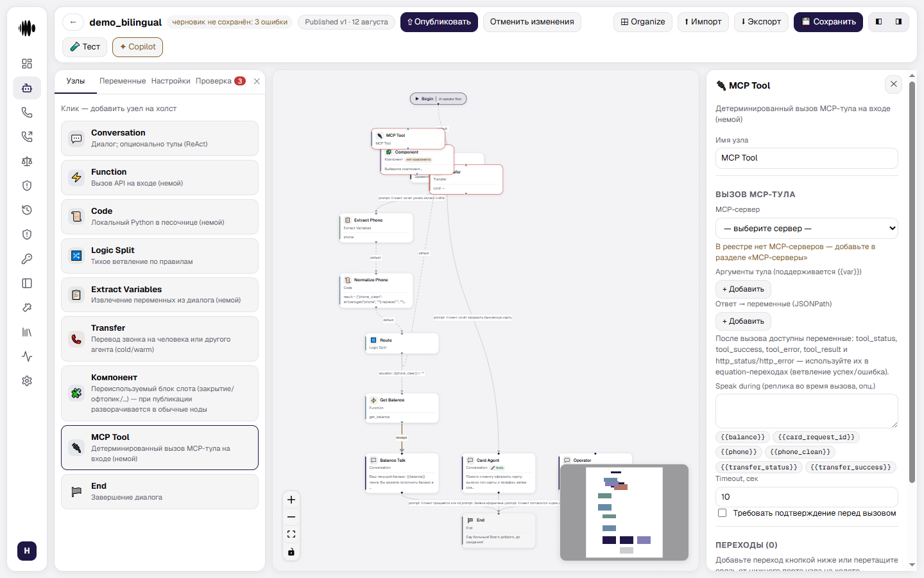Insert the {{phone_clean}} variable chip

point(800,452)
